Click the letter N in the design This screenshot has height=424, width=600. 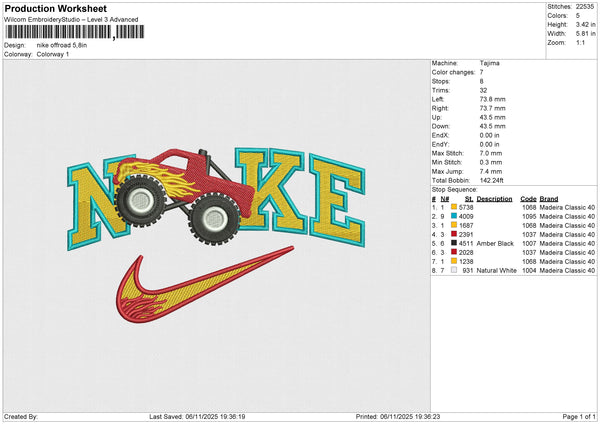(x=95, y=207)
